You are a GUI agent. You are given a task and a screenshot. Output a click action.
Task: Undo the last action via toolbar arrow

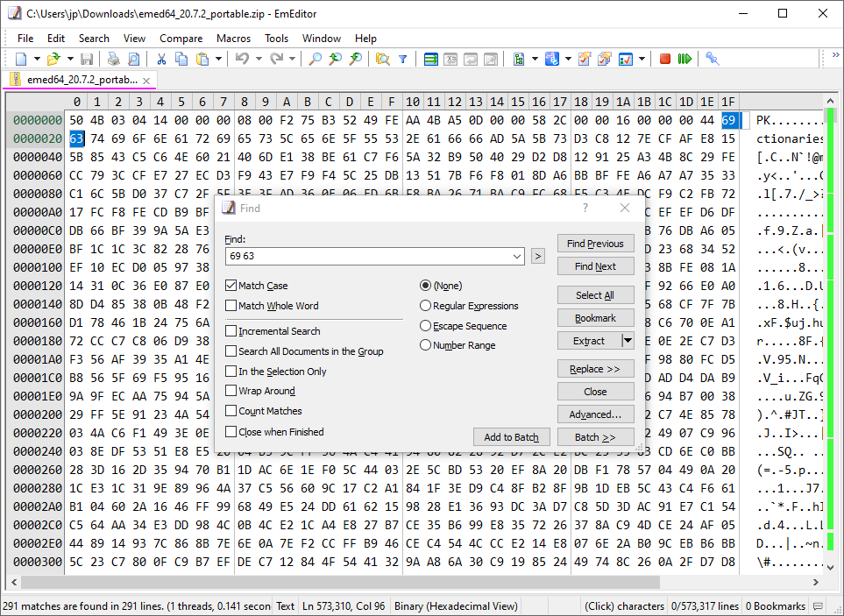tap(242, 59)
